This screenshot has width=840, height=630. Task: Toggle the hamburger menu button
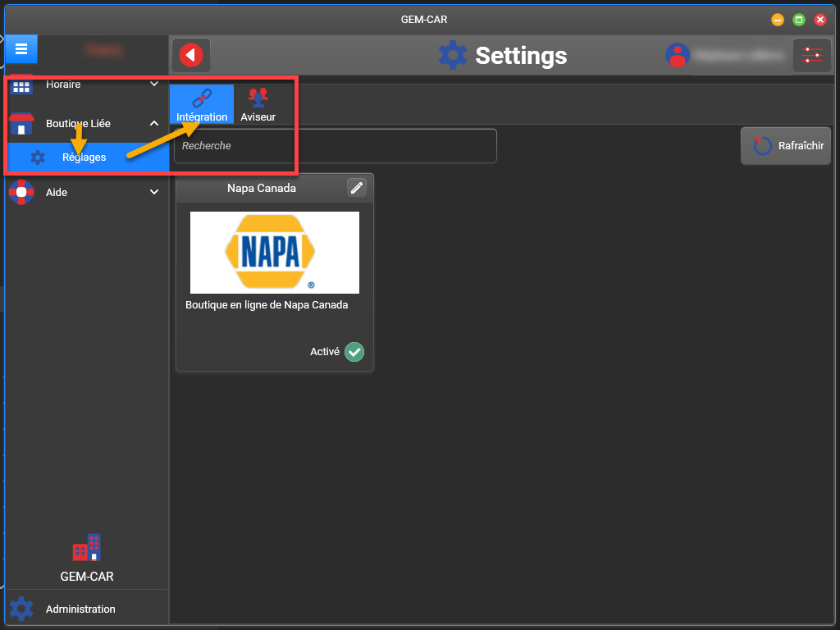(x=21, y=49)
